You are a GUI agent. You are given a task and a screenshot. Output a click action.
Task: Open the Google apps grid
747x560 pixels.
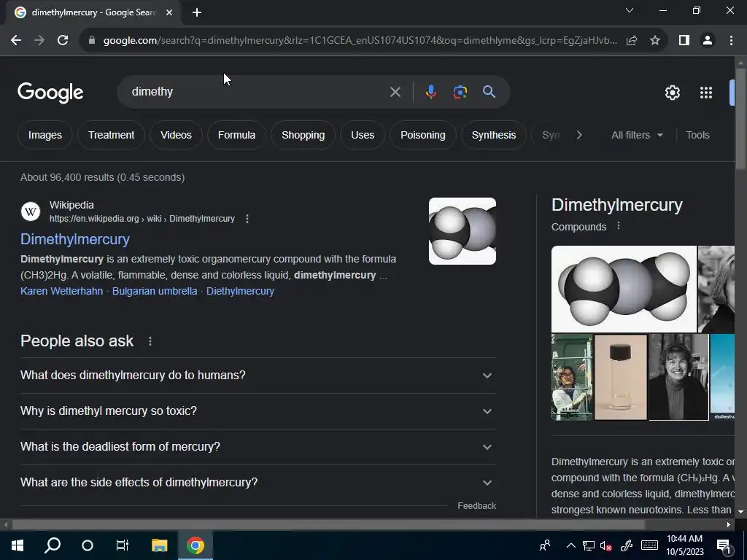[x=706, y=93]
